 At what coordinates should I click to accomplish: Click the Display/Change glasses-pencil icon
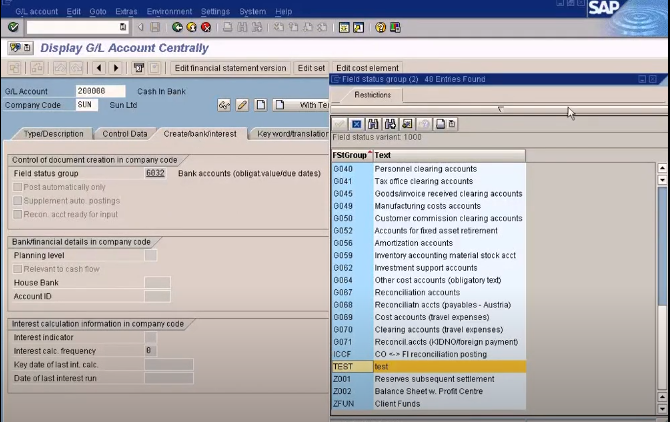[x=224, y=105]
